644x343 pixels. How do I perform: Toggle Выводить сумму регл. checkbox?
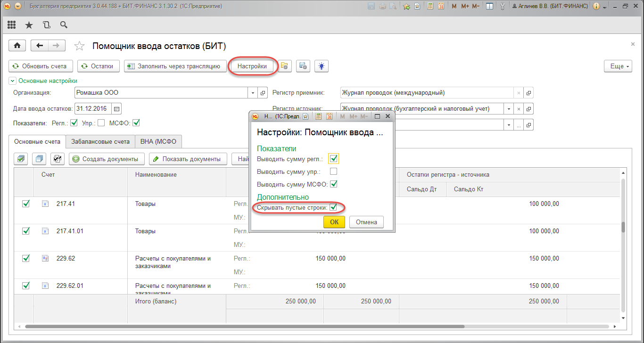click(x=334, y=158)
